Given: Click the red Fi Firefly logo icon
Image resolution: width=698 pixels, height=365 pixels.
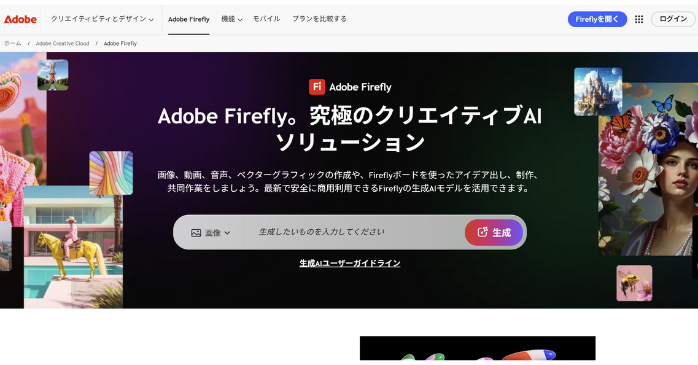Looking at the screenshot, I should coord(317,87).
